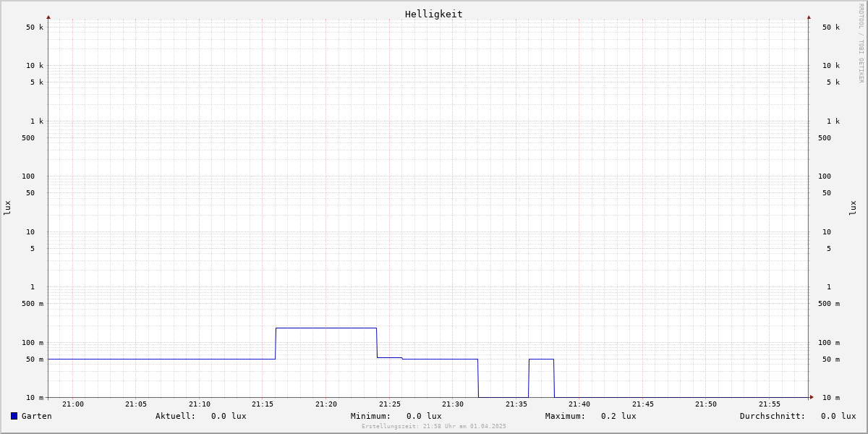Click the vertical "lux" unit label on the left
The height and width of the screenshot is (434, 868).
point(7,208)
